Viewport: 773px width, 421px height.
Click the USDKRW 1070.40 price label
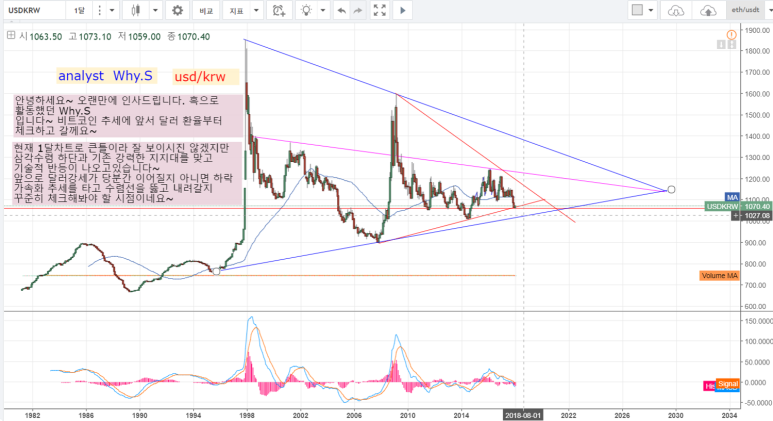coord(738,207)
